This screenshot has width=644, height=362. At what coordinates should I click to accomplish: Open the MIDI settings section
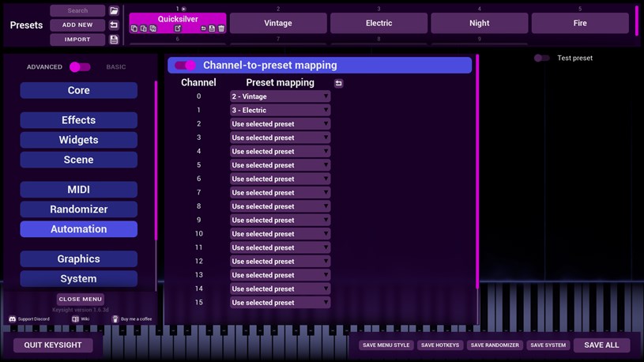(78, 190)
